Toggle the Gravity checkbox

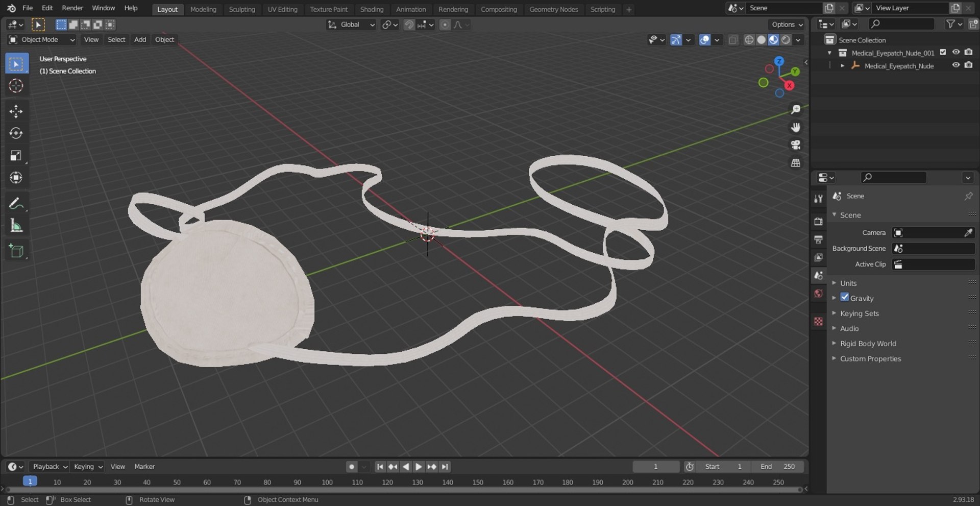point(845,297)
